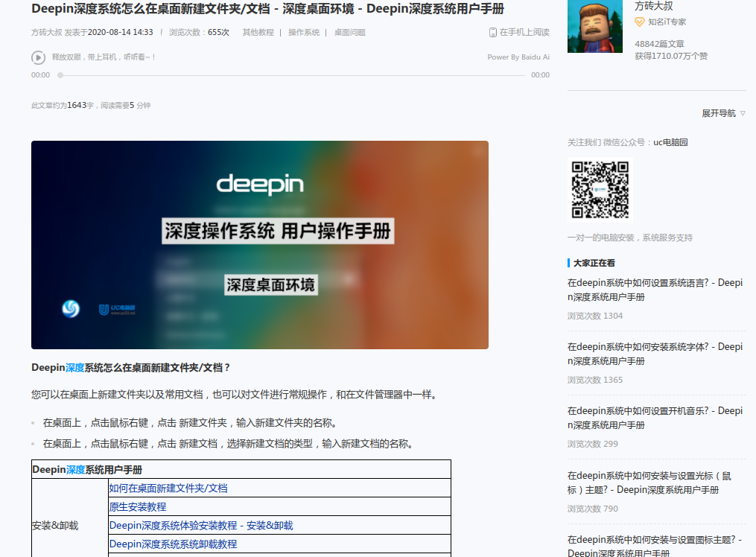Screen dimensions: 756x557
Task: Click the author 方砖大叔 byline under title
Action: pos(47,32)
